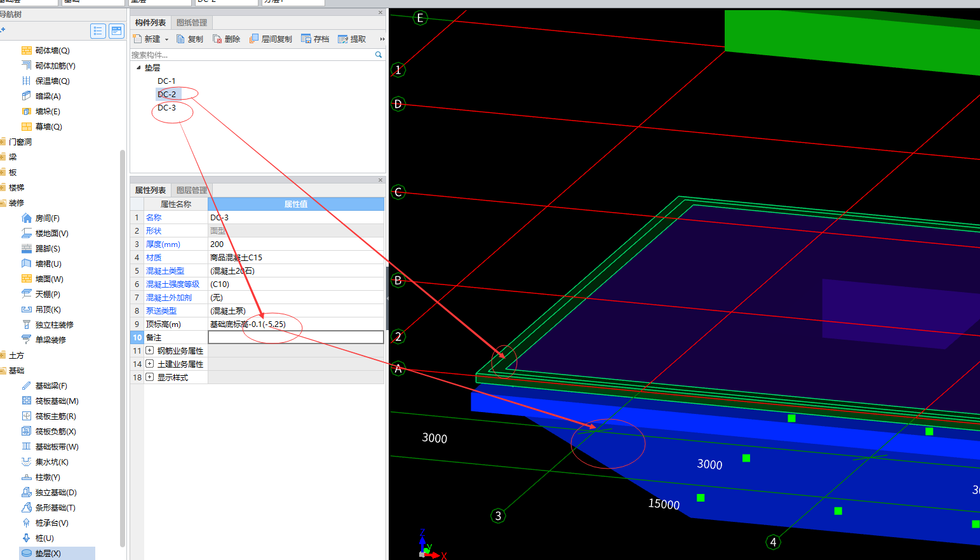Collapse the 基础 folder
This screenshot has height=560, width=980.
(x=3, y=370)
